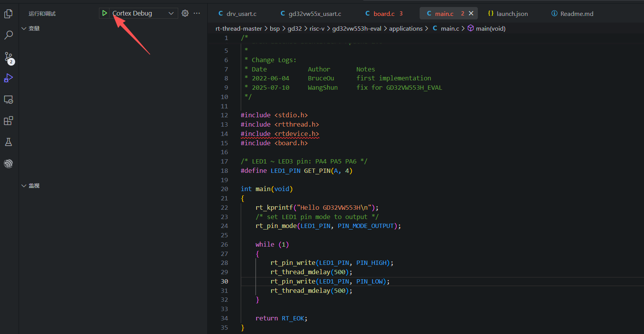644x334 pixels.
Task: Click the rt_kprintf Hello GD32VW553H line
Action: [317, 207]
